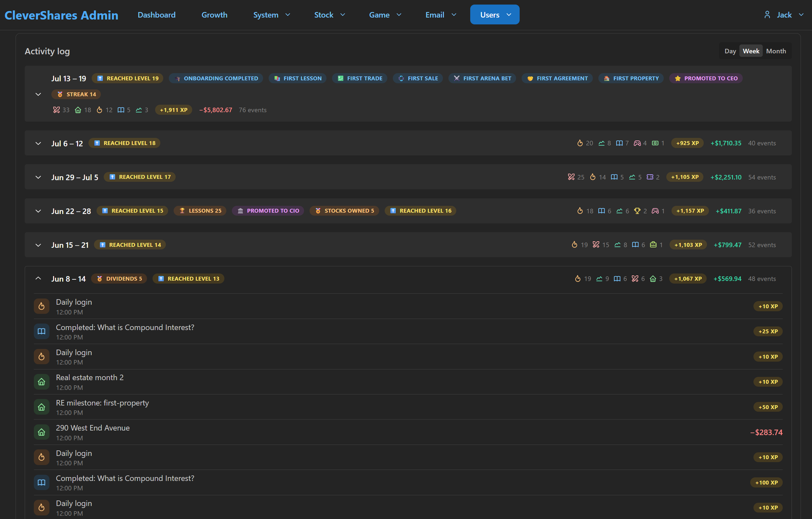Click the Lessons 25 badge
This screenshot has width=812, height=519.
point(200,211)
